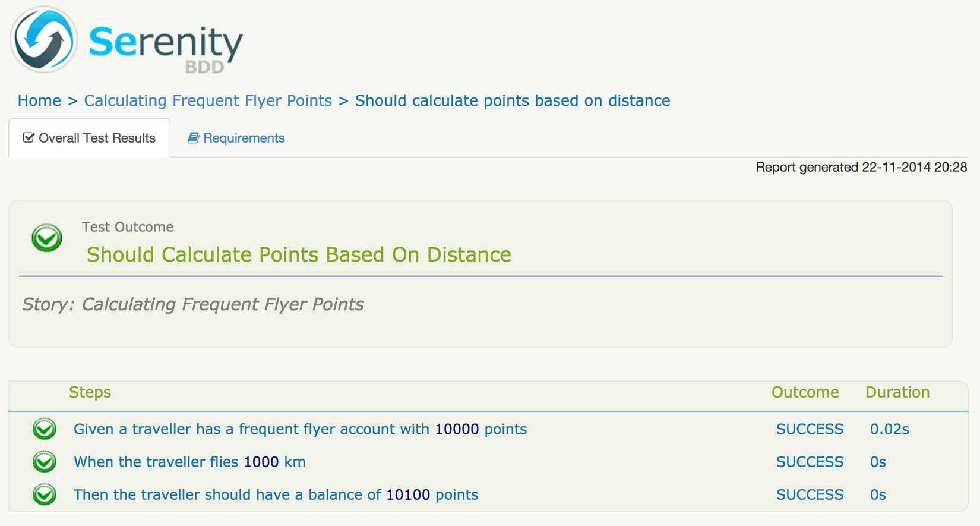The image size is (980, 526).
Task: Click the green checkmark beside Test Outcome
Action: (x=47, y=238)
